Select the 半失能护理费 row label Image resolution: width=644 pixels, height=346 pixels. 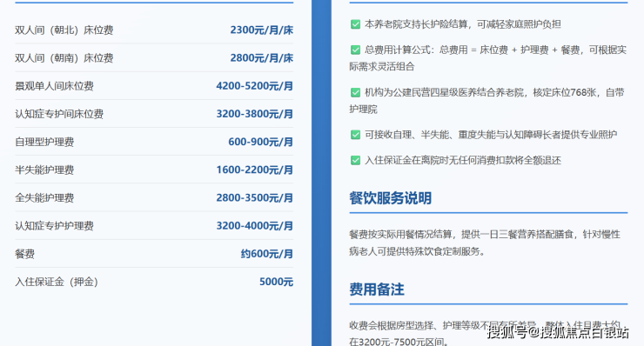(x=44, y=170)
